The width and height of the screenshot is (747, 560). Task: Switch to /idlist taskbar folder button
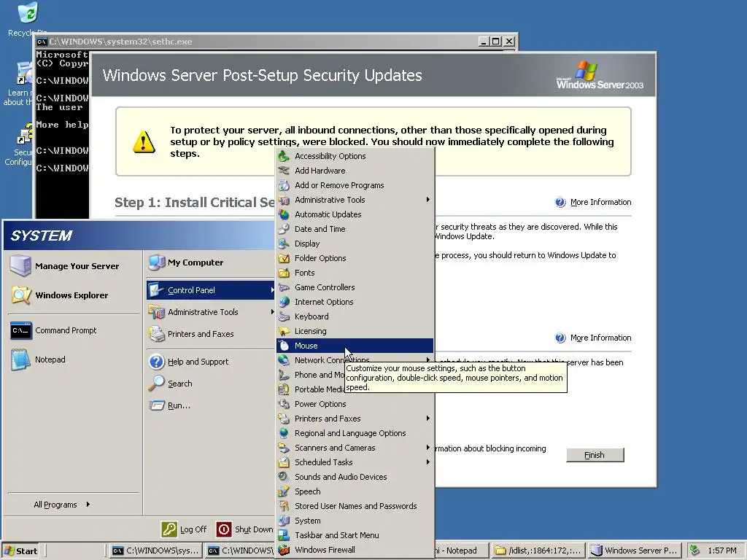[x=538, y=551]
